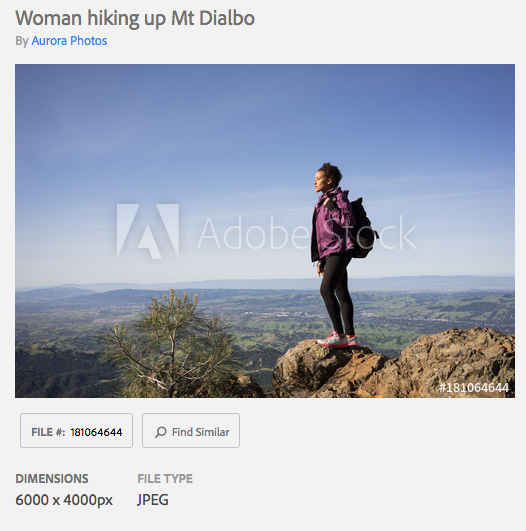Click the #181064644 overlay on the image
Screen dimensions: 526x531
click(x=474, y=388)
